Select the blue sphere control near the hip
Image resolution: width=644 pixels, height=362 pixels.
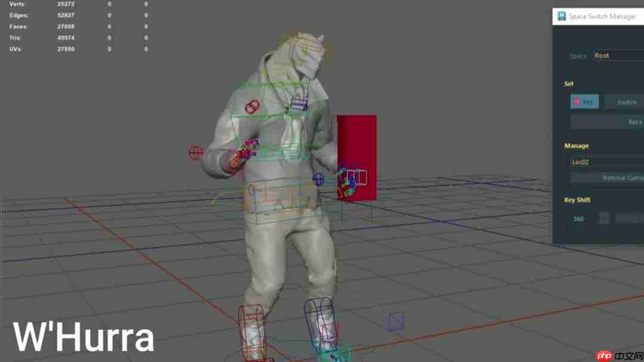[318, 179]
